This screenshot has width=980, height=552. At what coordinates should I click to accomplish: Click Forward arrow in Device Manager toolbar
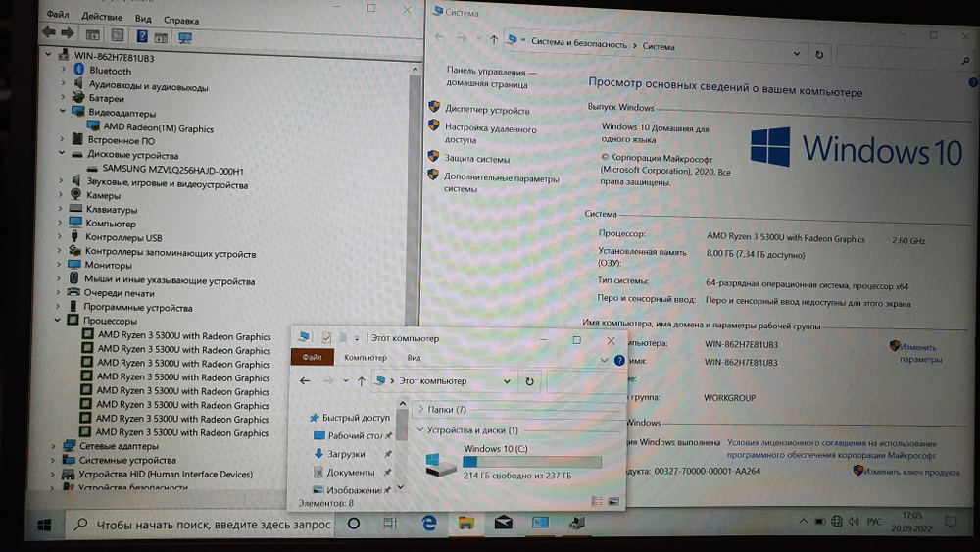[68, 33]
